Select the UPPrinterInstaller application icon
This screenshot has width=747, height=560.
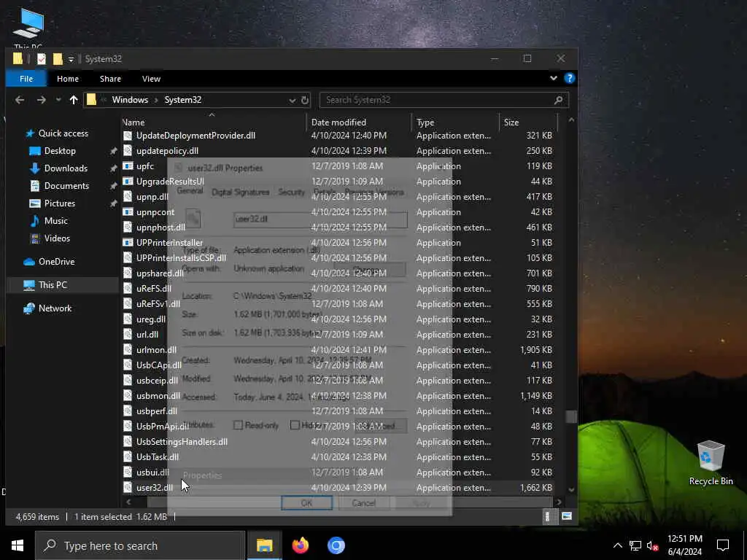click(128, 242)
